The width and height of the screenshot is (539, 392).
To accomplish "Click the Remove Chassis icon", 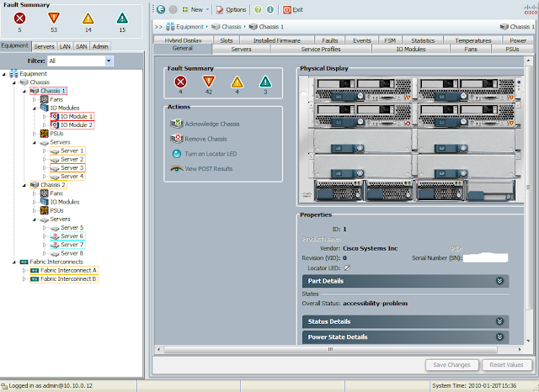I will point(176,139).
